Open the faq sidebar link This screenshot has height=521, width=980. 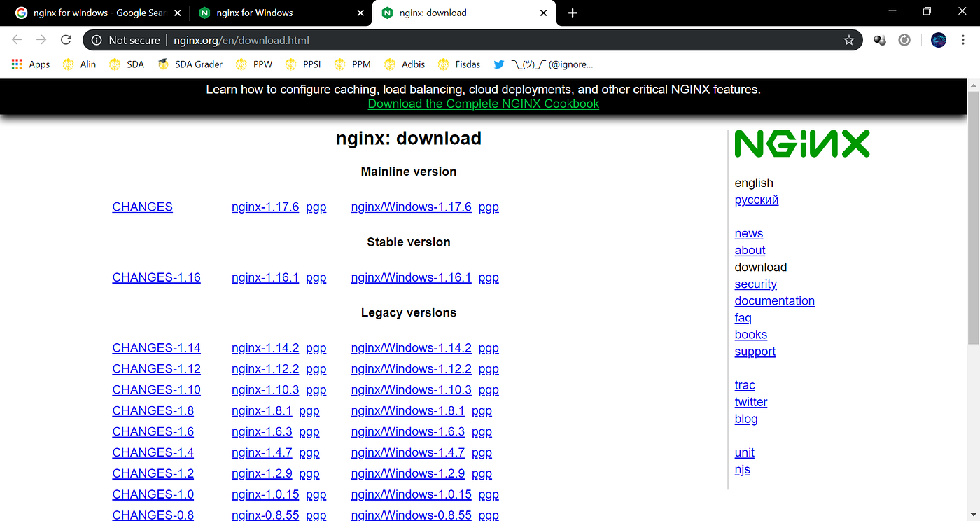click(743, 318)
